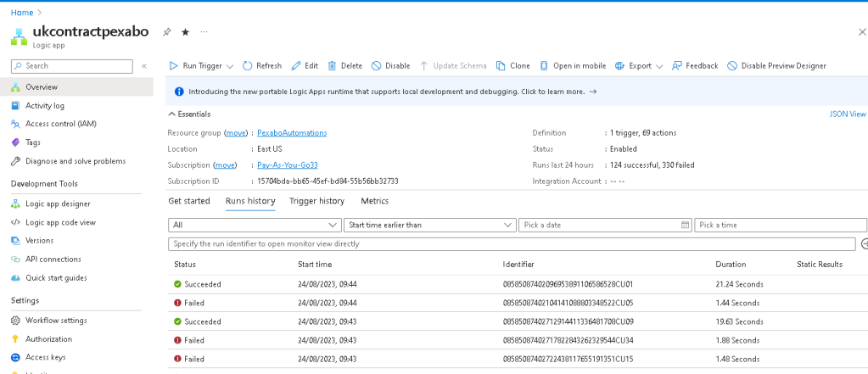The width and height of the screenshot is (868, 374).
Task: Click the info banner about portable runtime
Action: 517,92
